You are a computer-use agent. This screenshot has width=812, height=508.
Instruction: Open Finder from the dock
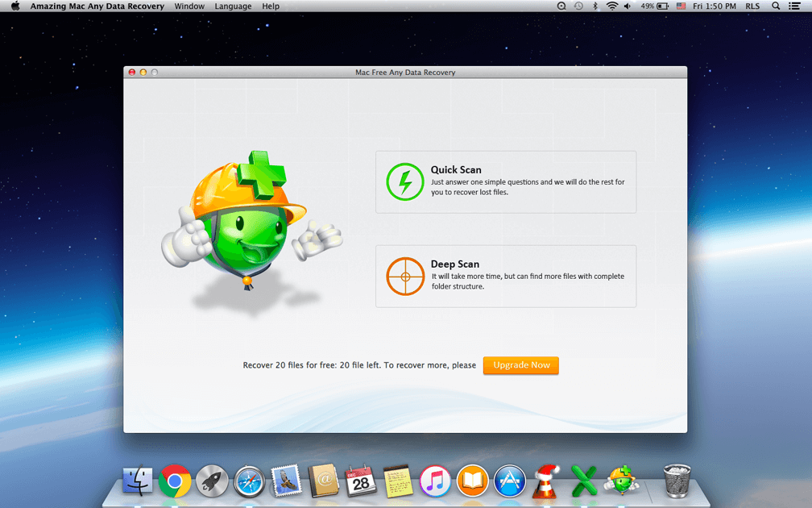click(137, 481)
